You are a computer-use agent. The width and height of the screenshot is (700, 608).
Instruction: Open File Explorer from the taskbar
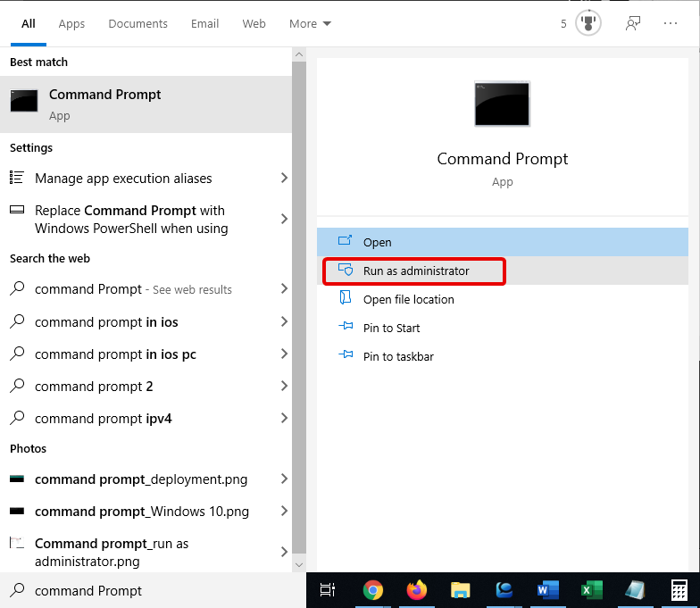pyautogui.click(x=461, y=590)
